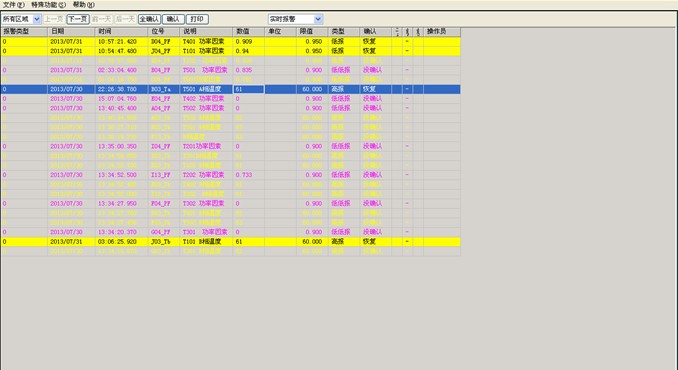This screenshot has height=370, width=678.
Task: Open the 帮助 menu
Action: click(83, 5)
